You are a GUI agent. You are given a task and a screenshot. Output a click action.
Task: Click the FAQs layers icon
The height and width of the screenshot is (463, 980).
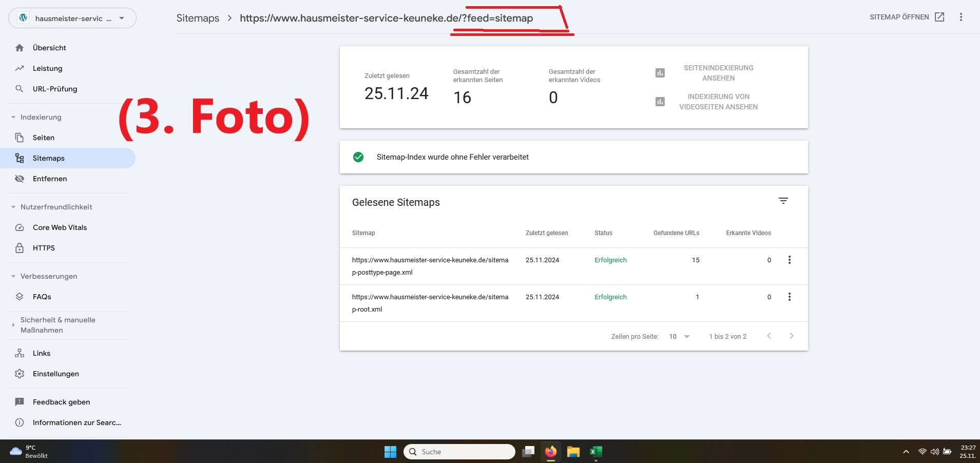(x=20, y=297)
